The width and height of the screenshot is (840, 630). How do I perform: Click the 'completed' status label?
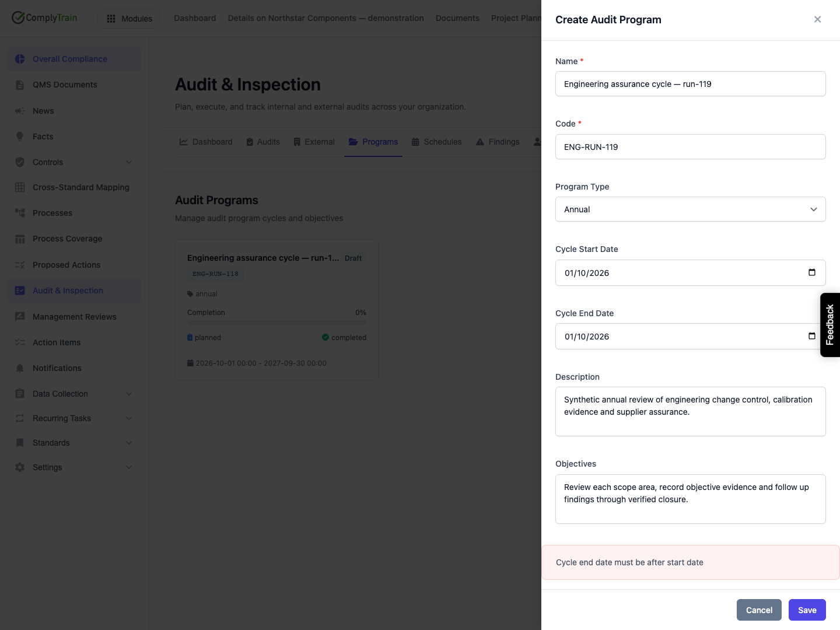[x=344, y=338]
